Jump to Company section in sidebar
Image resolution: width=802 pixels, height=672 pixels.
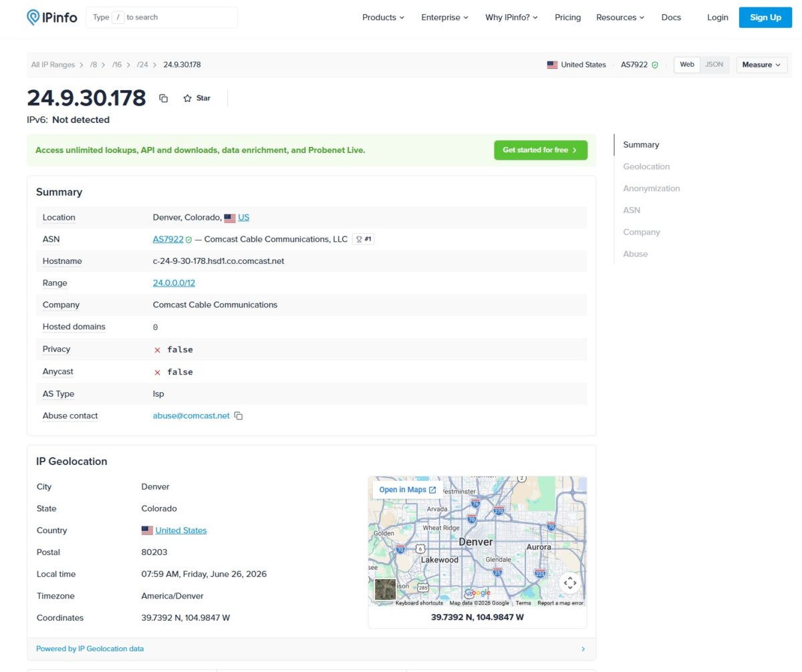[642, 232]
